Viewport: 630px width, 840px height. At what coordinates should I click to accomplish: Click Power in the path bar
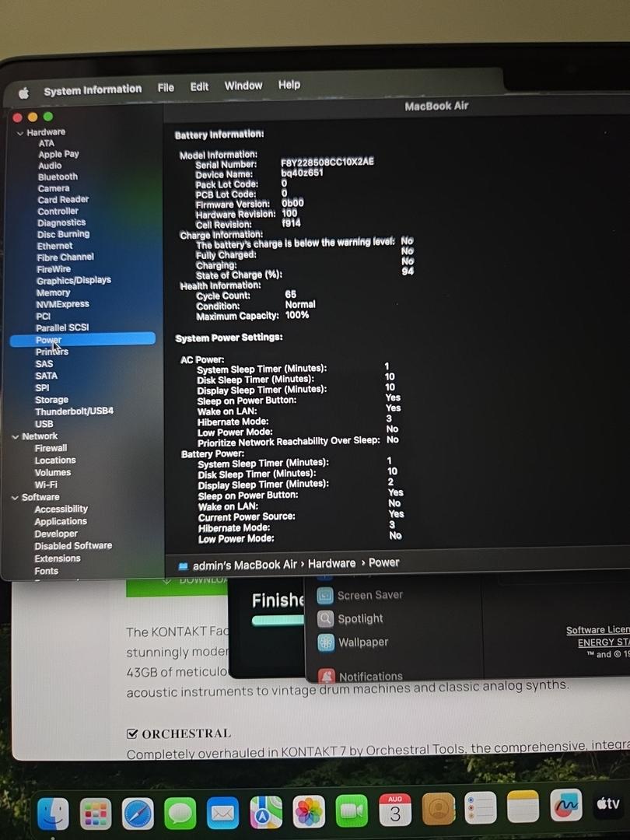click(x=383, y=562)
